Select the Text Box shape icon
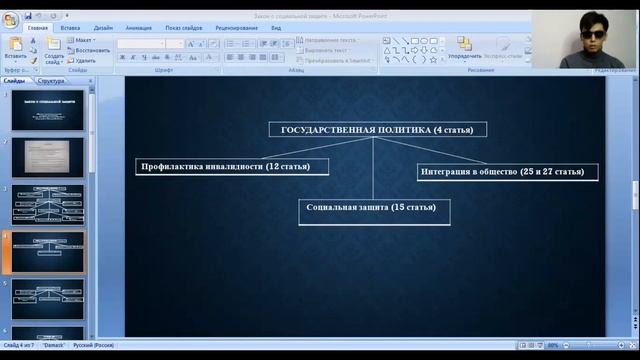 pos(387,41)
